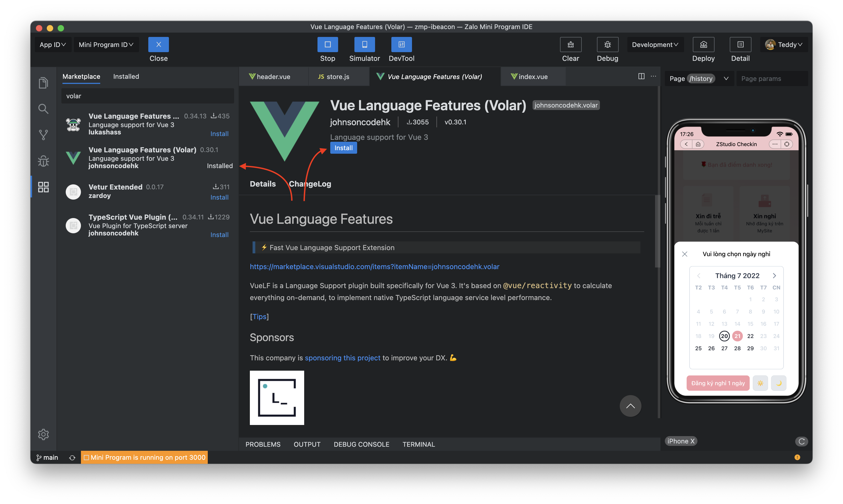Image resolution: width=843 pixels, height=504 pixels.
Task: Toggle moon afternoon option in simulator
Action: tap(778, 383)
